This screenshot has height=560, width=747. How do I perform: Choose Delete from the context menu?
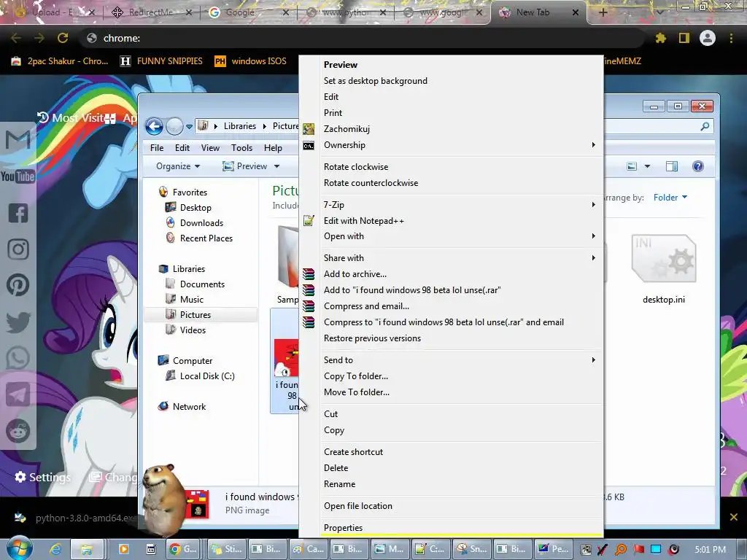tap(336, 468)
